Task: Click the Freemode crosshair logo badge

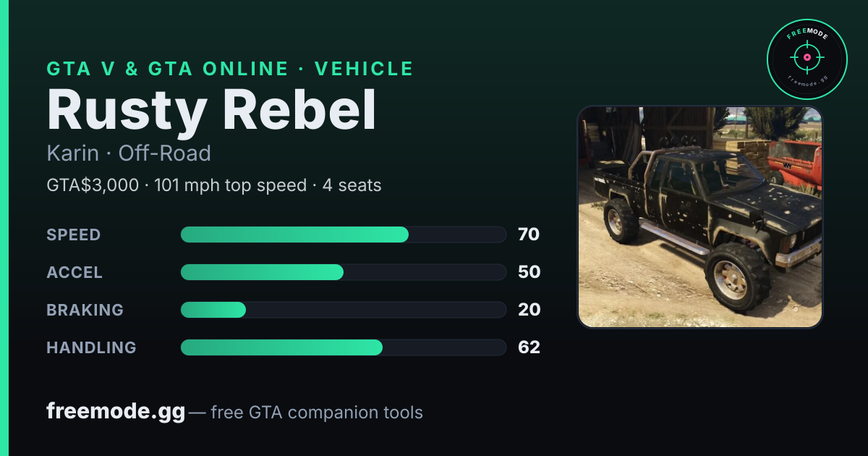Action: click(807, 59)
